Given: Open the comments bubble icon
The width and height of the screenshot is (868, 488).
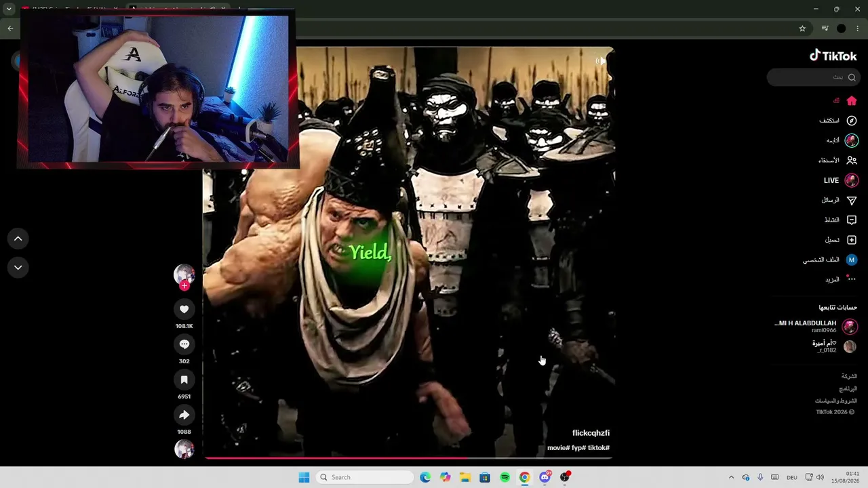Looking at the screenshot, I should coord(184,344).
